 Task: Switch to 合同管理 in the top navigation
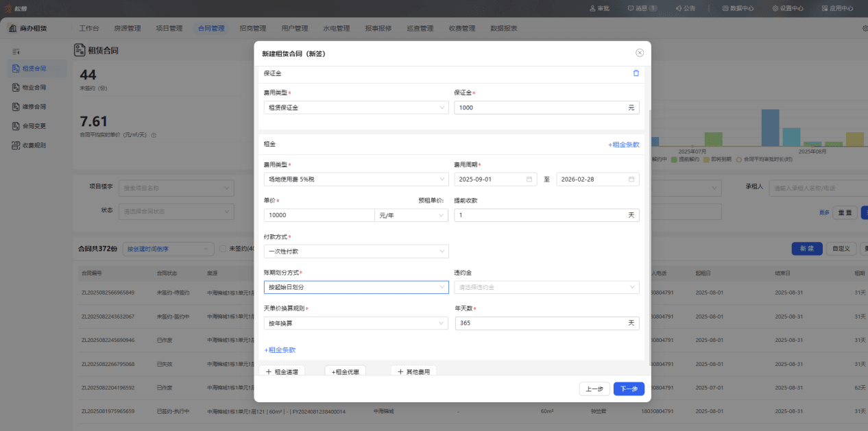point(210,28)
